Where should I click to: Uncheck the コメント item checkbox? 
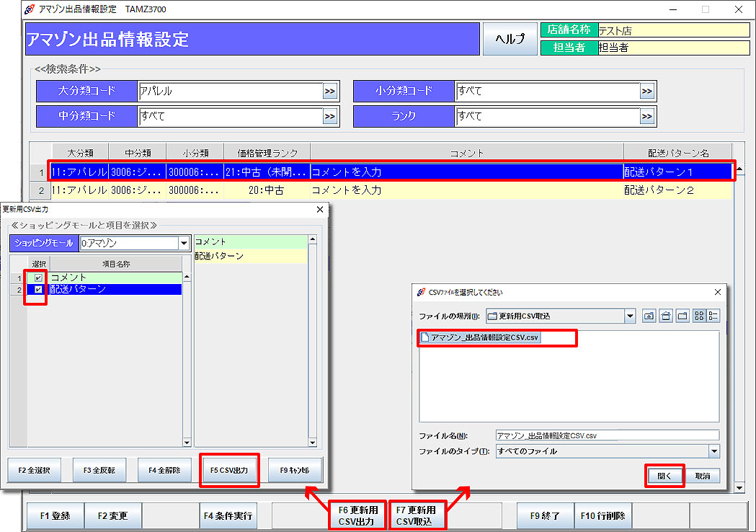pos(38,278)
